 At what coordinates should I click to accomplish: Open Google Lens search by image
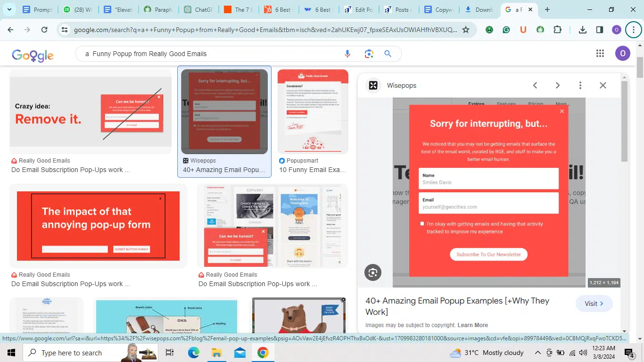pos(369,54)
